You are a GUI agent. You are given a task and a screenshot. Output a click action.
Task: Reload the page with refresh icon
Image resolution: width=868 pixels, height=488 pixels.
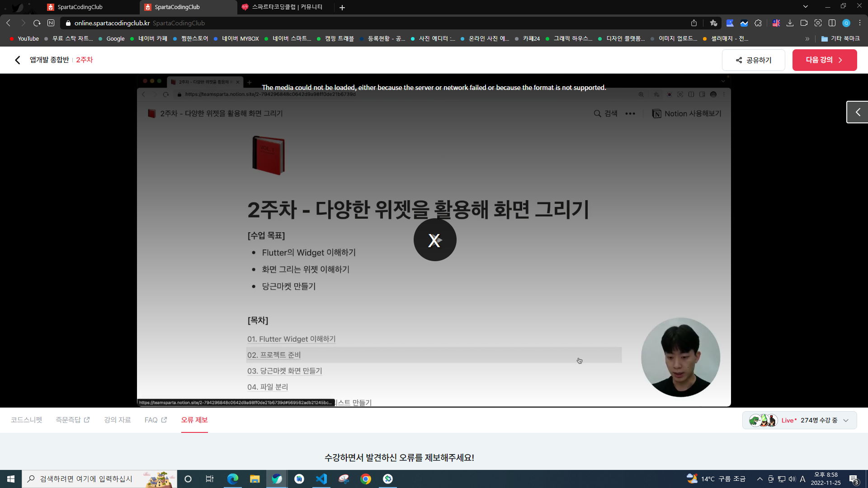click(37, 23)
